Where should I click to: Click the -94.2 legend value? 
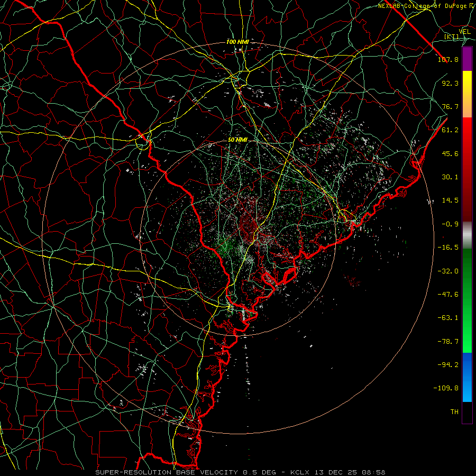448,365
